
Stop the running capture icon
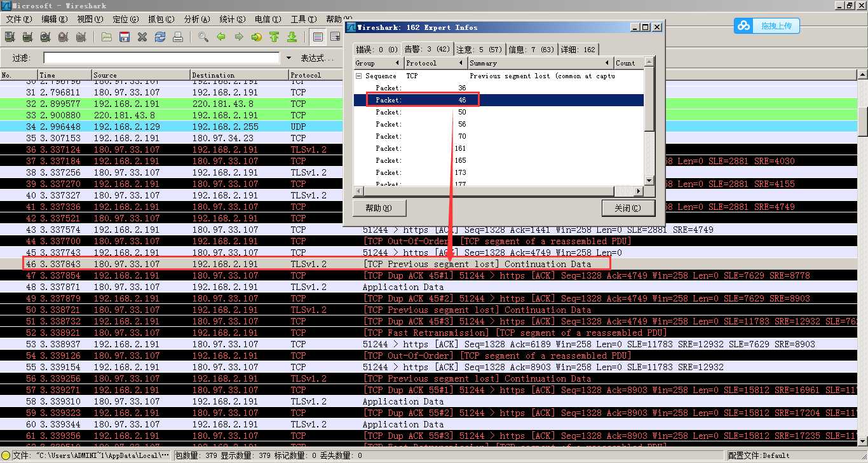pyautogui.click(x=64, y=37)
